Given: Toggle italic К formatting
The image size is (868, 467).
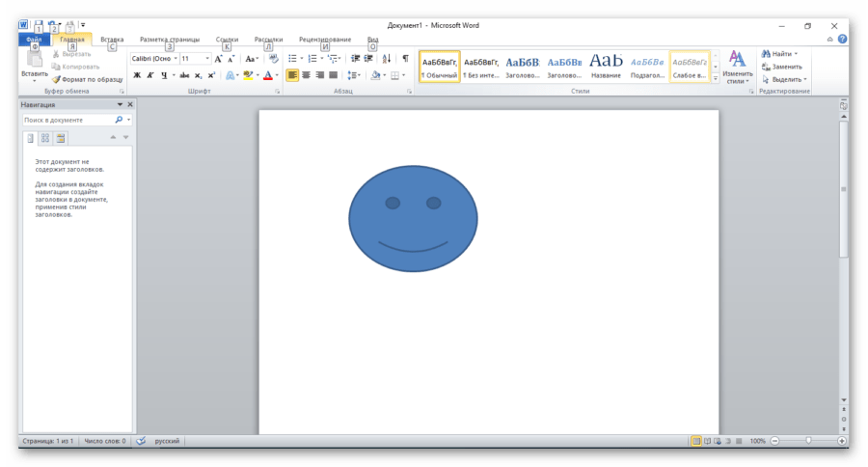Looking at the screenshot, I should click(x=150, y=75).
